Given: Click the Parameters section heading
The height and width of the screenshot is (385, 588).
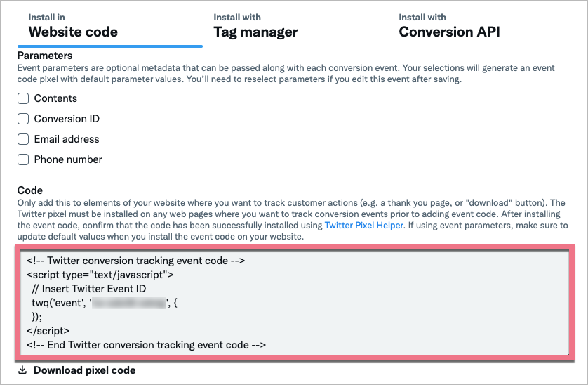Looking at the screenshot, I should tap(45, 55).
